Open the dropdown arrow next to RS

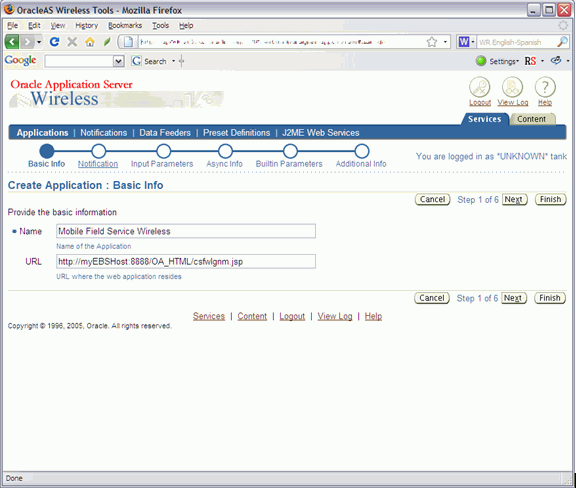542,61
